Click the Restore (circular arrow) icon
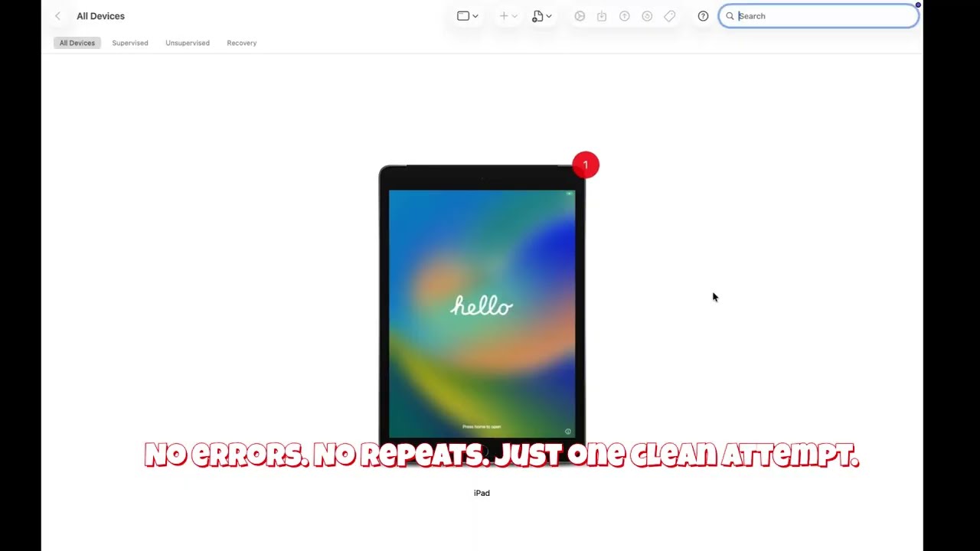 (x=647, y=16)
